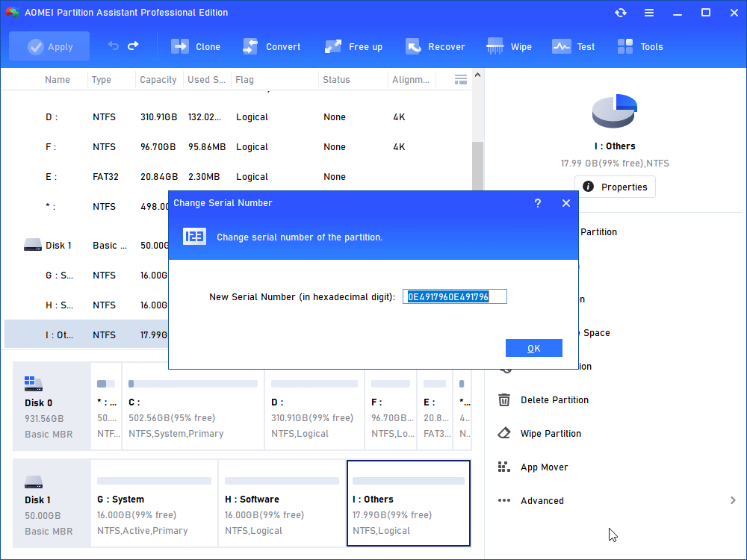Open the hamburger menu in the title bar
This screenshot has width=747, height=560.
[648, 13]
